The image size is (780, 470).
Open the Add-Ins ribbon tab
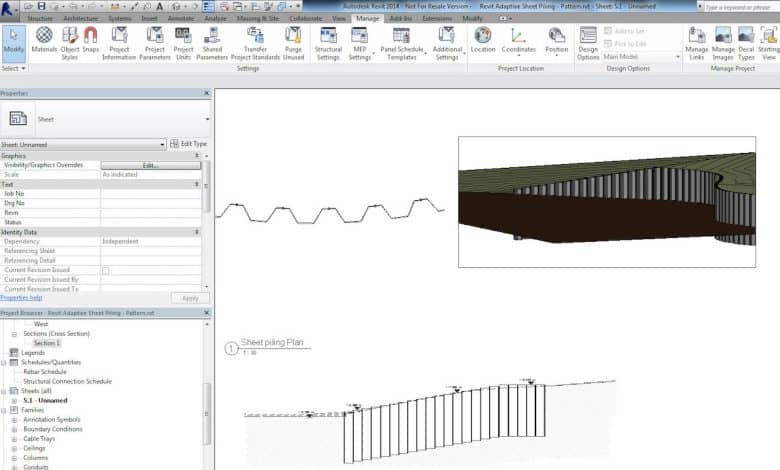400,18
